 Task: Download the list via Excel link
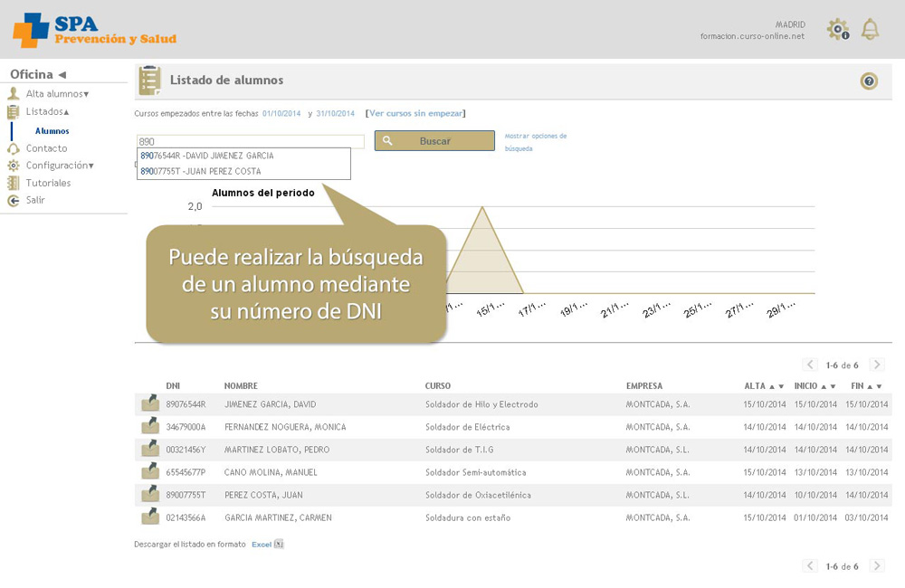[262, 545]
